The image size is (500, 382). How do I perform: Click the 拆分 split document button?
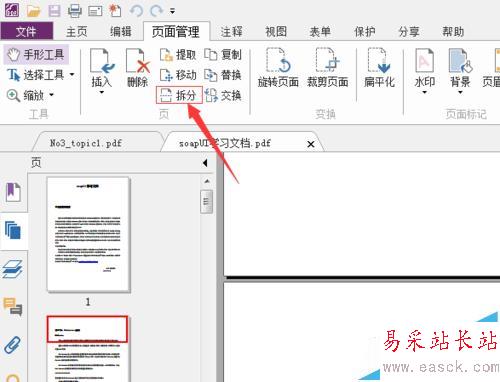[179, 96]
